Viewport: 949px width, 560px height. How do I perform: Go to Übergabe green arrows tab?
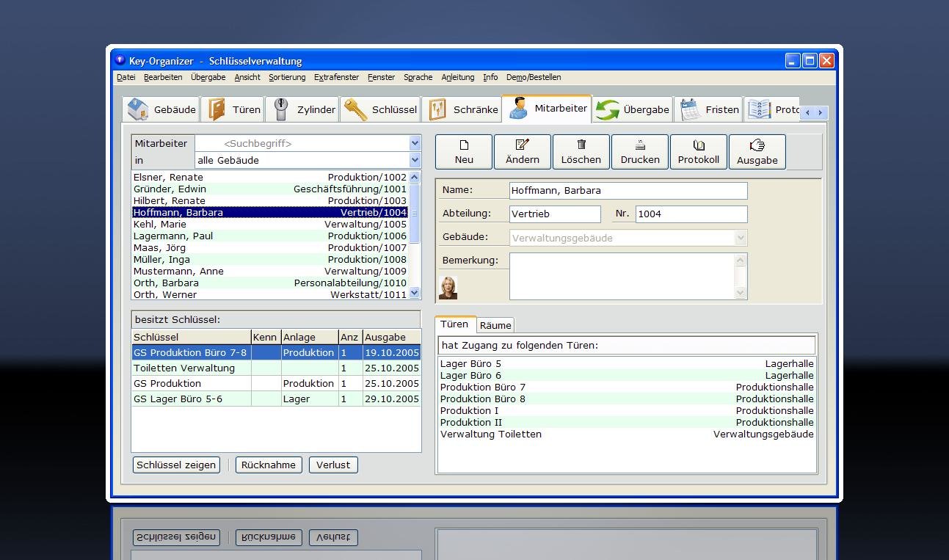(632, 109)
